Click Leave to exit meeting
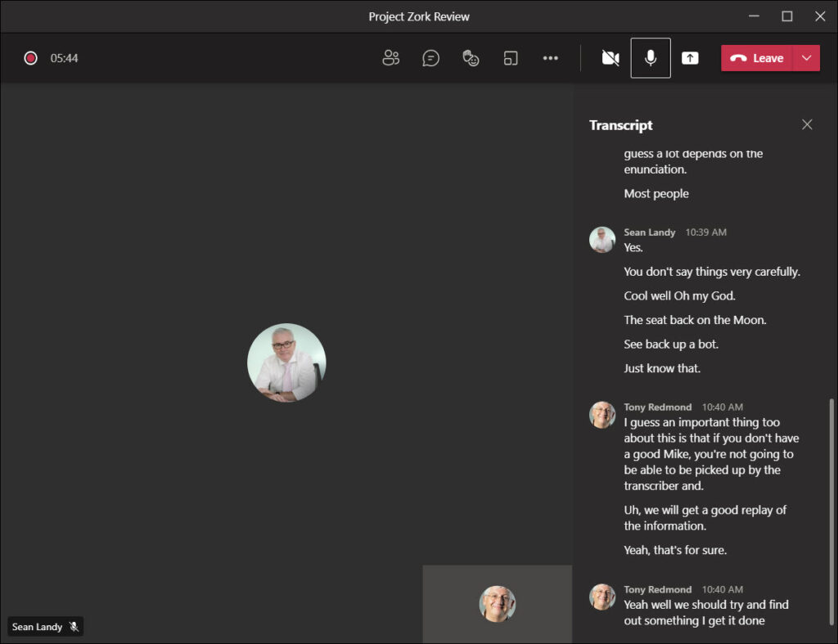838x644 pixels. pyautogui.click(x=757, y=58)
